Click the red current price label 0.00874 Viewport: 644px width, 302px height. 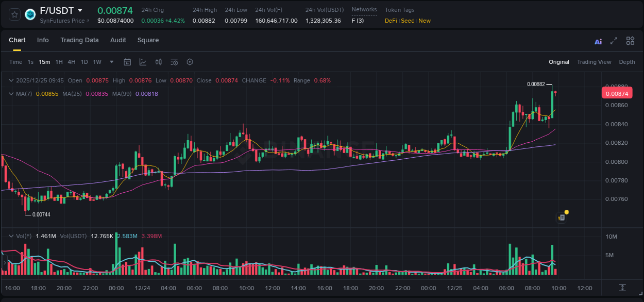pos(616,93)
